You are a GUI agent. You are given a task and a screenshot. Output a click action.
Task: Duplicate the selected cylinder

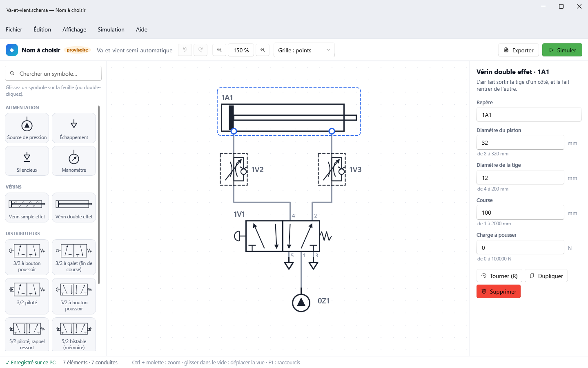coord(546,276)
